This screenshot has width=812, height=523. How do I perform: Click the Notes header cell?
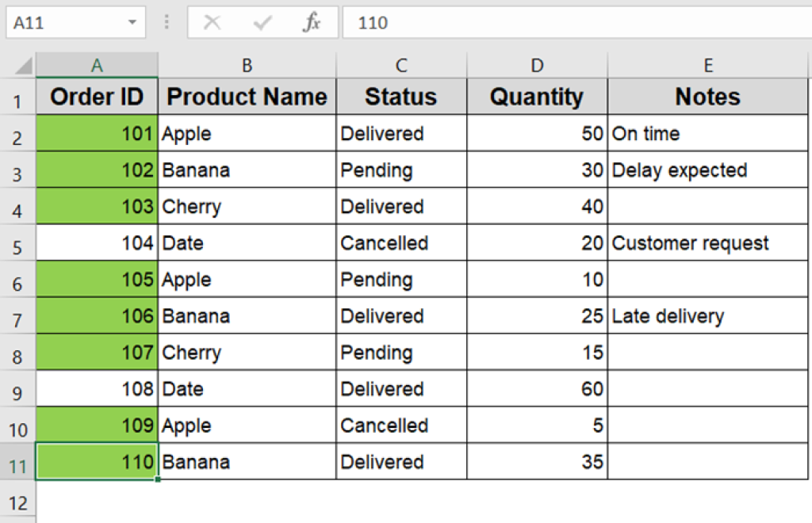pos(707,97)
